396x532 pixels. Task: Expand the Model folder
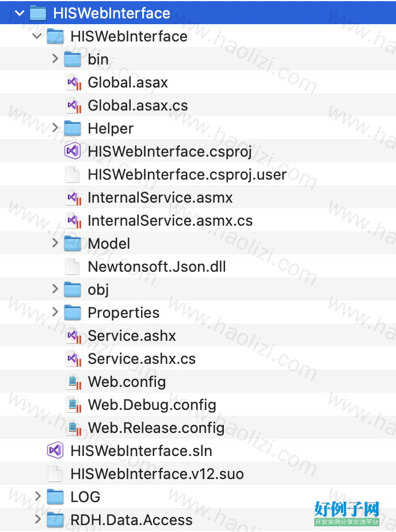pos(55,243)
